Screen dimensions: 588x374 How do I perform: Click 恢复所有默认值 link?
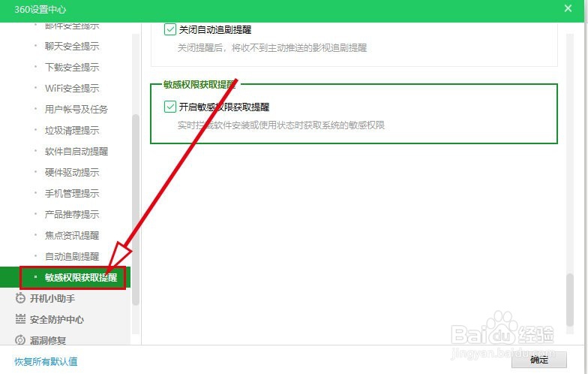(x=46, y=362)
